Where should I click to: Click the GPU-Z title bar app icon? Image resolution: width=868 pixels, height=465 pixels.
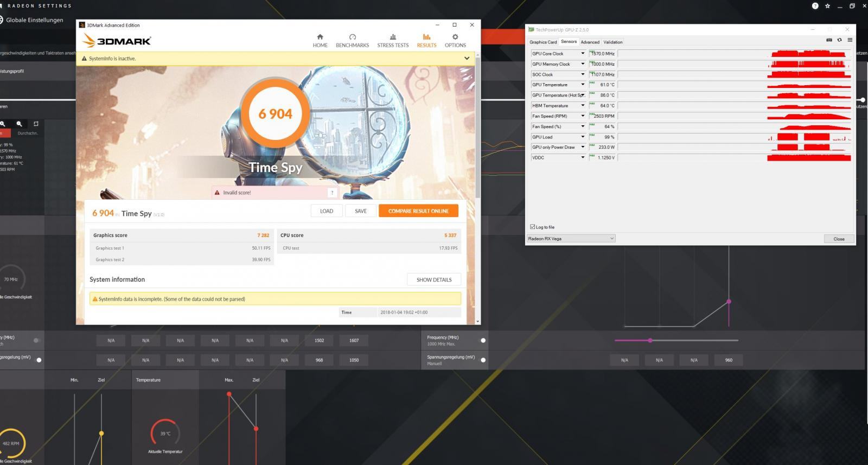[531, 30]
